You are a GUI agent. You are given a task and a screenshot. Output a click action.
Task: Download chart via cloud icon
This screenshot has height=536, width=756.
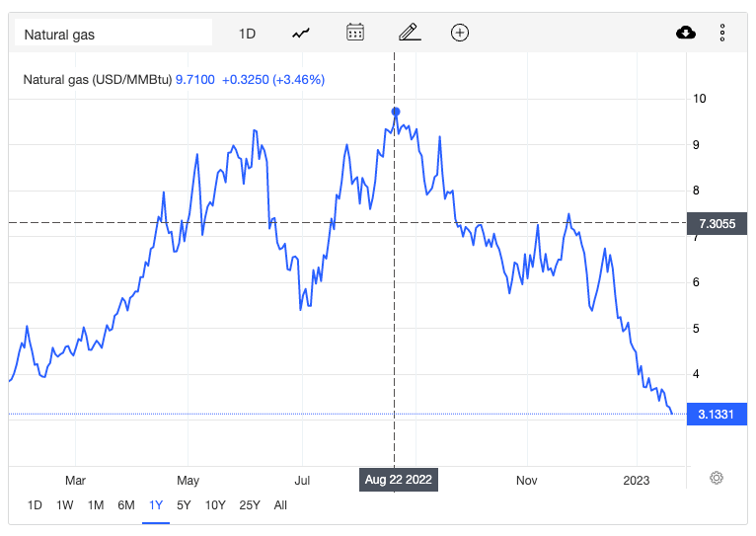pos(686,34)
